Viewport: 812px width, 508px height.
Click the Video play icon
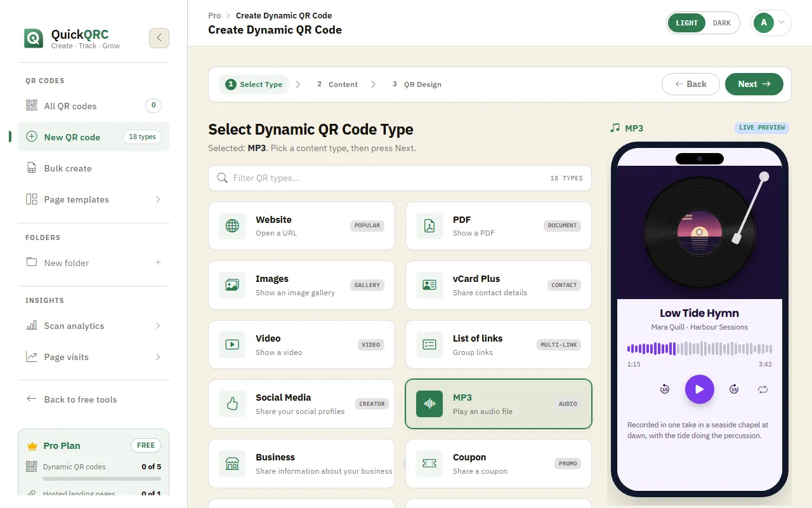pos(232,345)
